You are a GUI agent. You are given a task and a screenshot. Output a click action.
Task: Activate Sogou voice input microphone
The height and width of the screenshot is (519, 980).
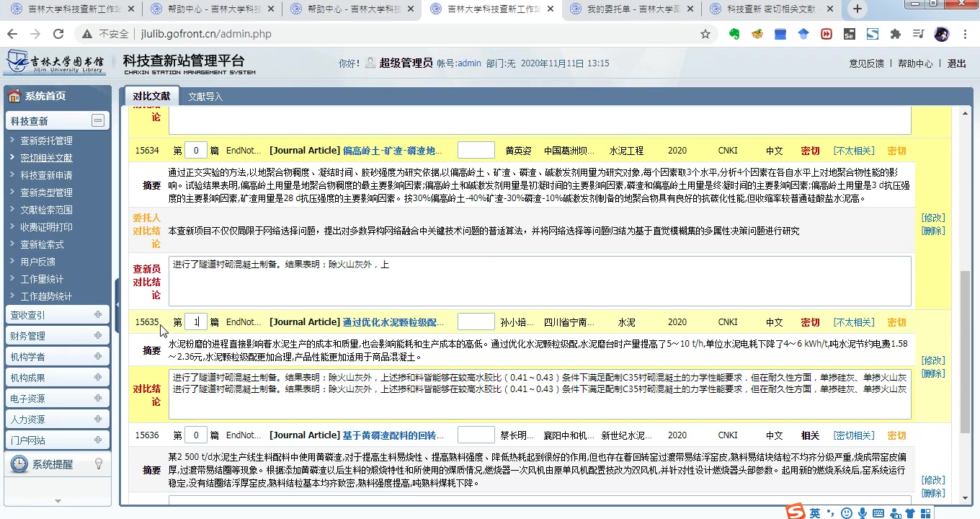[862, 513]
